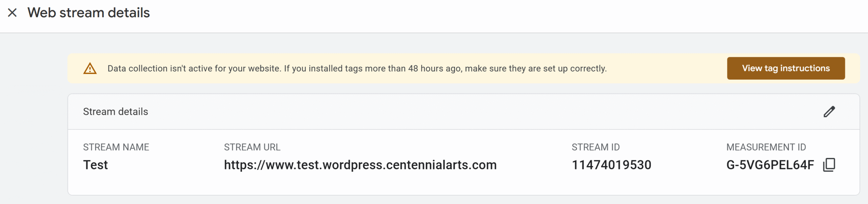Click the "installed tags more than 48 hours" sentence
Screen dimensions: 868x204
[x=445, y=68]
